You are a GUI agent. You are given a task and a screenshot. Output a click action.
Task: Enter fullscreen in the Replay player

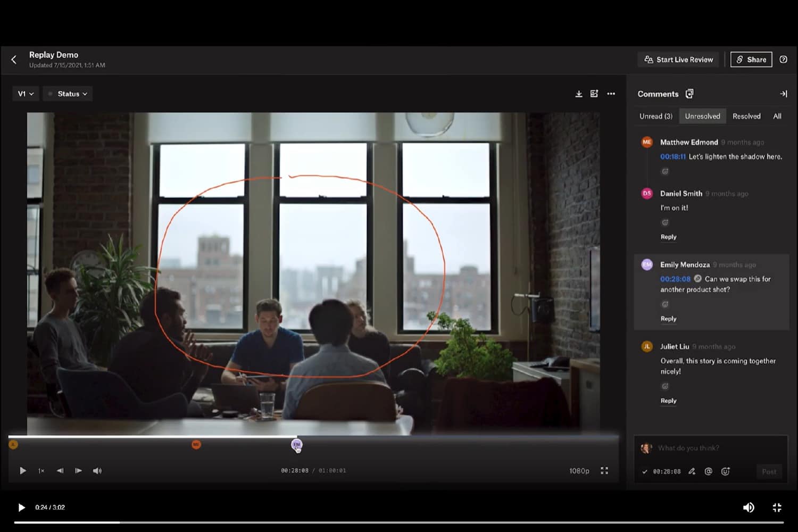click(604, 471)
